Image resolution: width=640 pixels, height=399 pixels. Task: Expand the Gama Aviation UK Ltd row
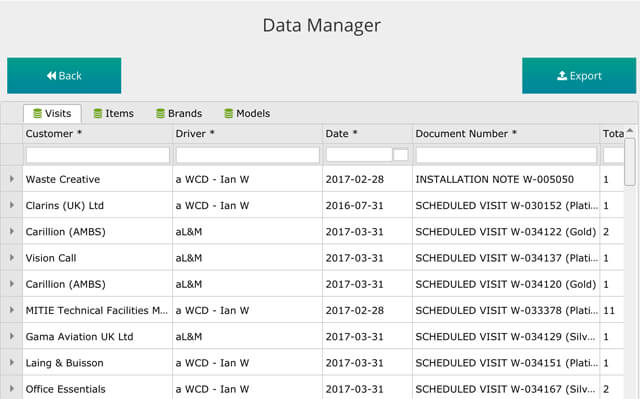(x=12, y=336)
